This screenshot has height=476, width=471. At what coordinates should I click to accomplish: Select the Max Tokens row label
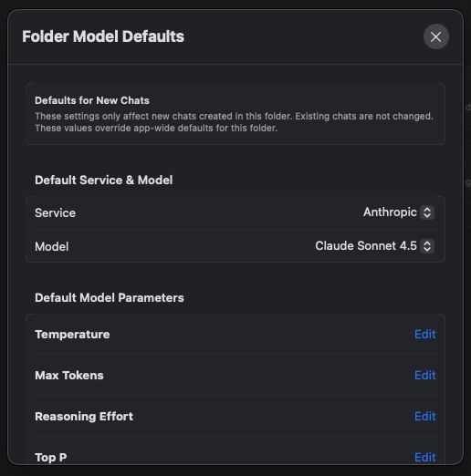click(x=69, y=376)
